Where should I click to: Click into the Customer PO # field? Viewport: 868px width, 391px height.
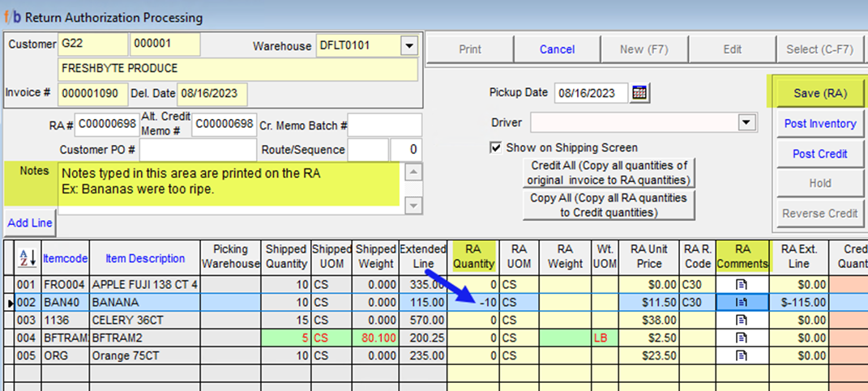pos(198,150)
